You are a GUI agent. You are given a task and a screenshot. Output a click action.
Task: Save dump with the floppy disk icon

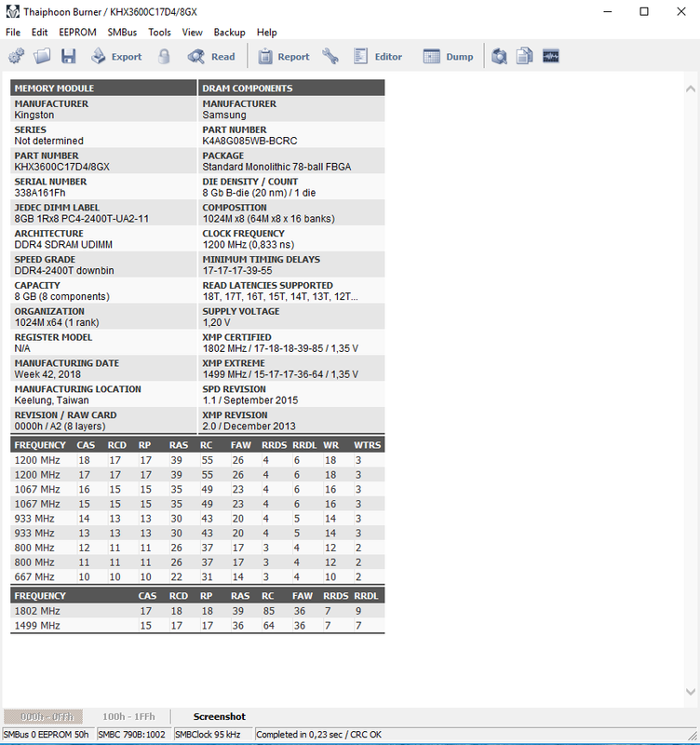click(68, 56)
